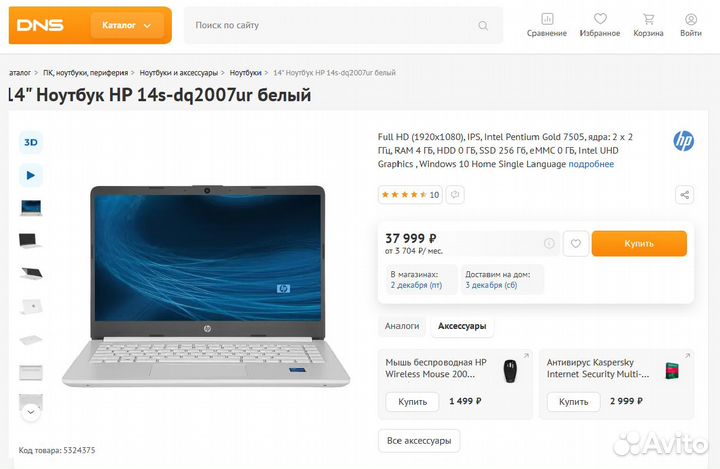Click the search magnifier icon
This screenshot has width=720, height=469.
coord(483,26)
